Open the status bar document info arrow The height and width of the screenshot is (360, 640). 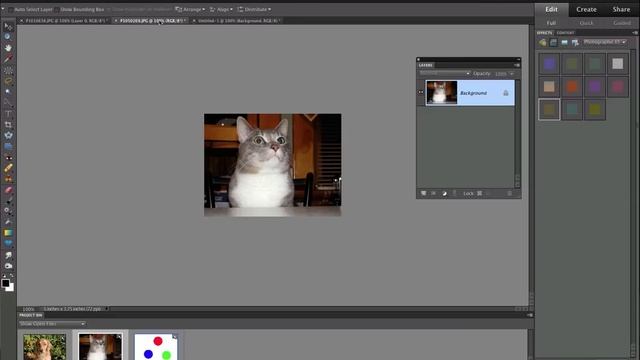click(x=107, y=309)
